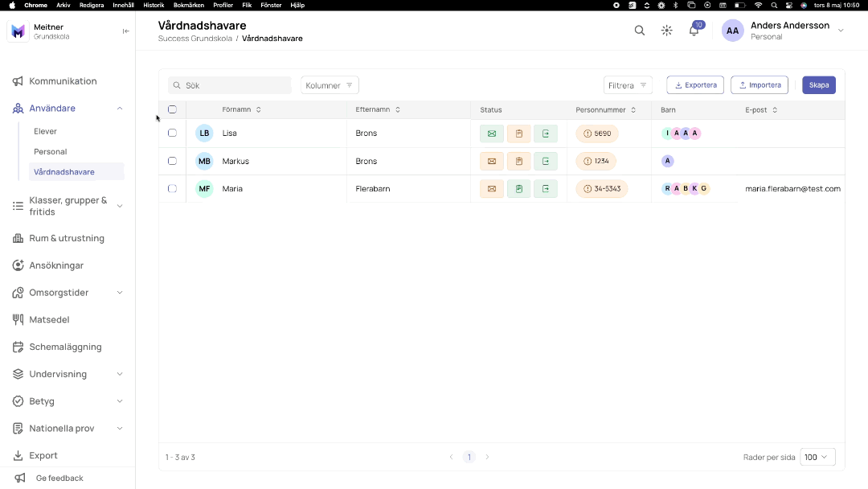
Task: Click the Omsorgstider clock icon
Action: click(18, 293)
